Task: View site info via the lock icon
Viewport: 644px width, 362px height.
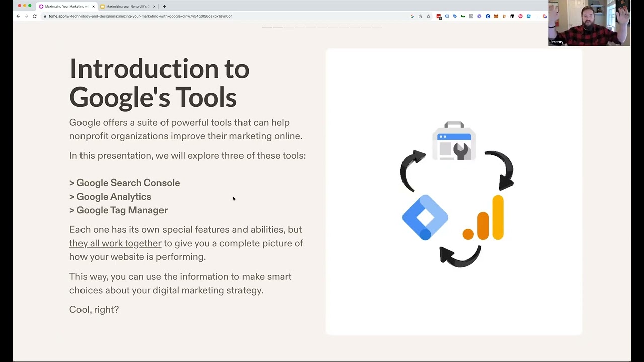Action: [45, 16]
